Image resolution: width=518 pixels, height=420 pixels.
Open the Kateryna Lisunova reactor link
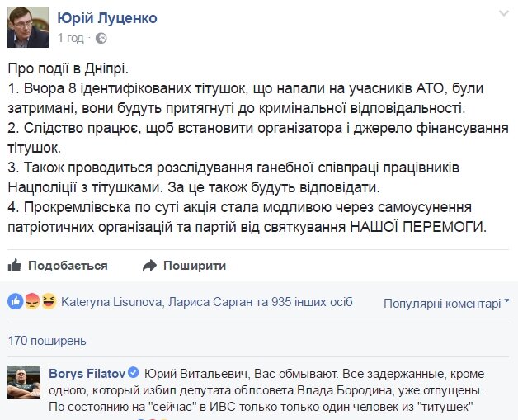tap(111, 302)
